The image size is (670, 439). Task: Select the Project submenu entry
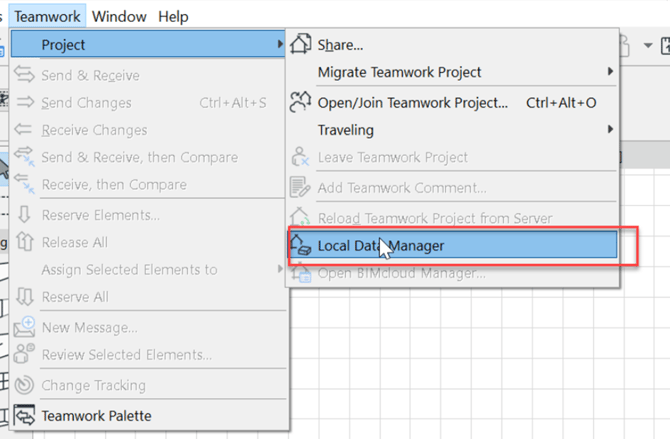[150, 44]
